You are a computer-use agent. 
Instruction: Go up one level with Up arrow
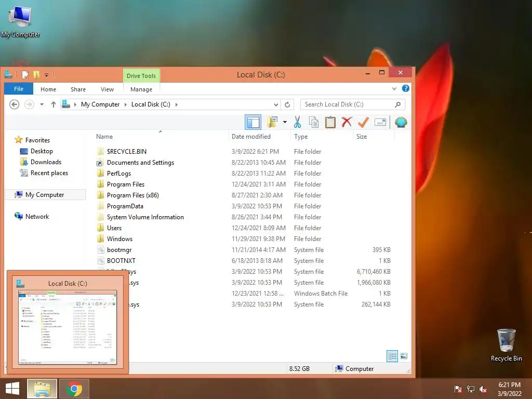click(x=54, y=104)
